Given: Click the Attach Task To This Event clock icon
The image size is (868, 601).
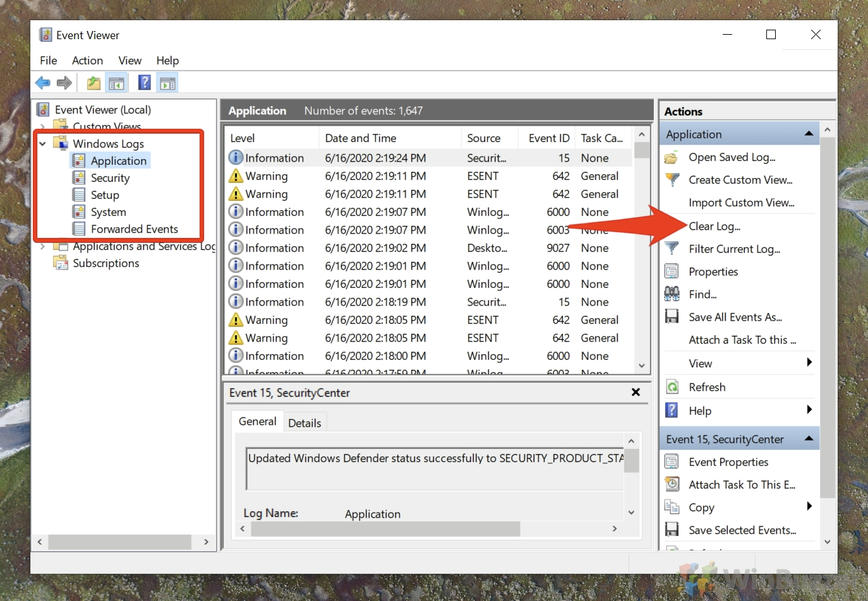Looking at the screenshot, I should [x=672, y=484].
